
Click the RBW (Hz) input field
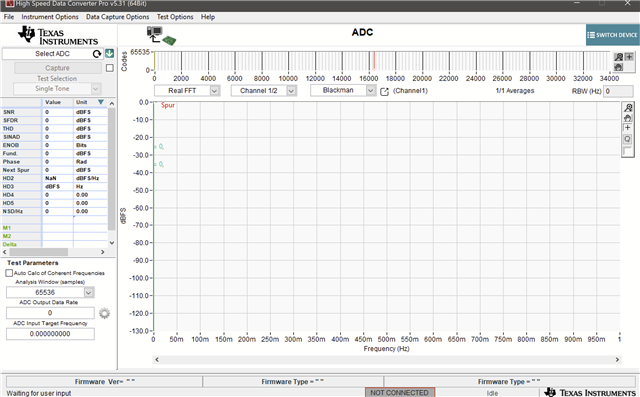click(x=618, y=91)
